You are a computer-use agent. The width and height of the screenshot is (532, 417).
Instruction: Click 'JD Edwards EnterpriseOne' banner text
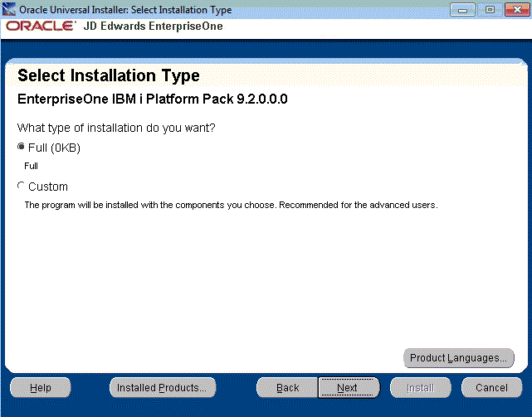click(153, 26)
